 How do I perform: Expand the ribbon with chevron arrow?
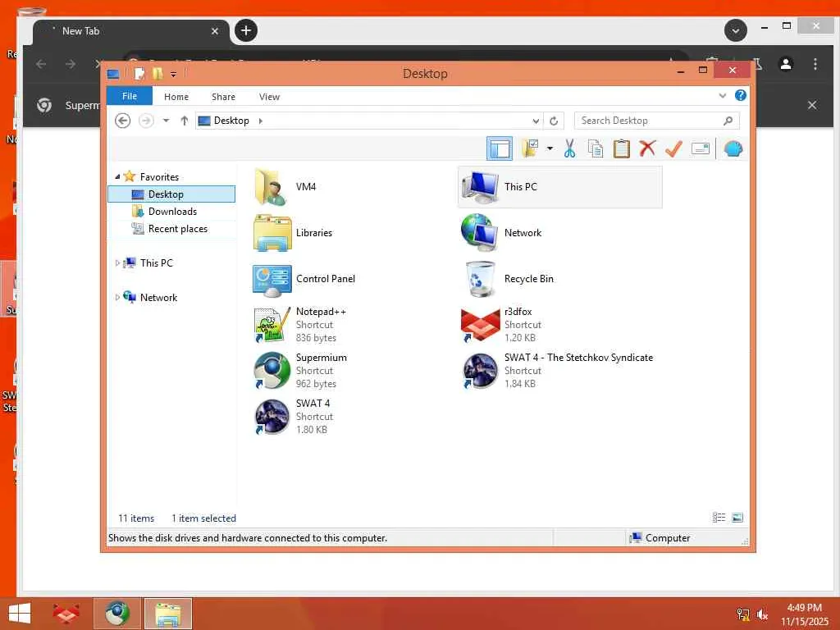point(722,96)
